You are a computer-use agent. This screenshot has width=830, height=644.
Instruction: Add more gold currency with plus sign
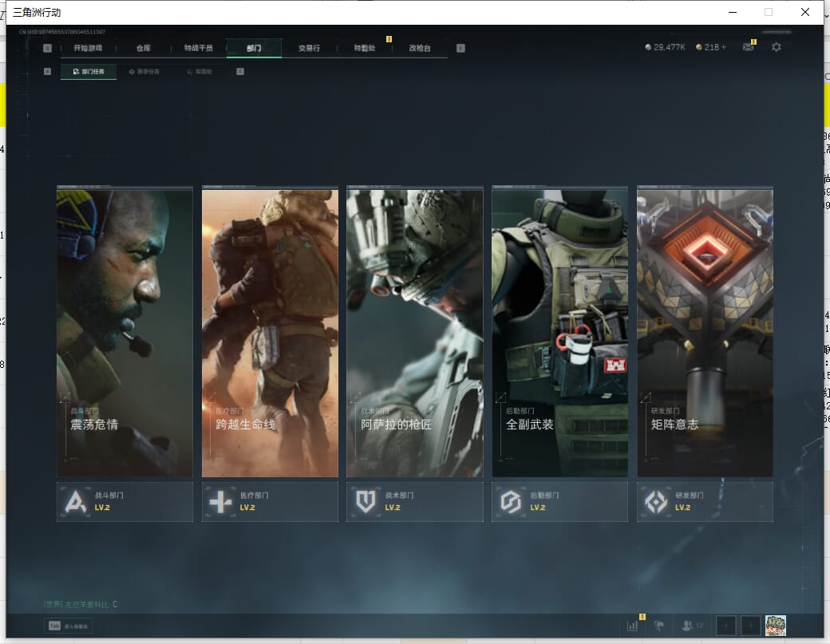724,47
